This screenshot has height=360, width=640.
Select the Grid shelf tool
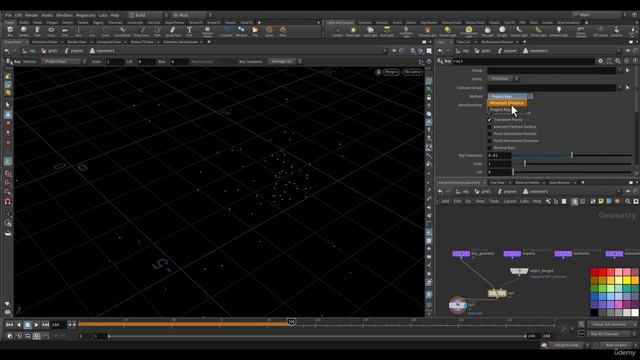tap(64, 31)
